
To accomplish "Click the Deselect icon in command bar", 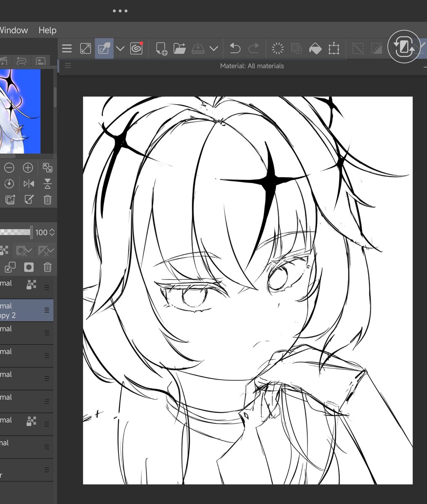I will [x=358, y=49].
